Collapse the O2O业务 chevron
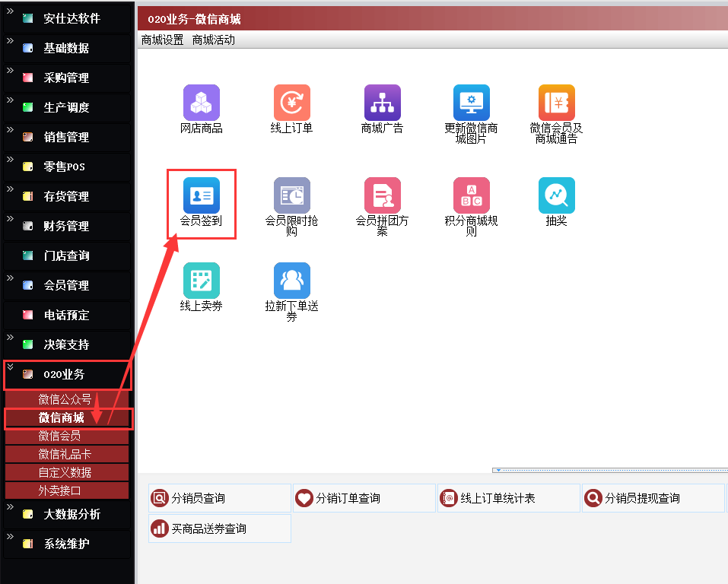 (10, 367)
